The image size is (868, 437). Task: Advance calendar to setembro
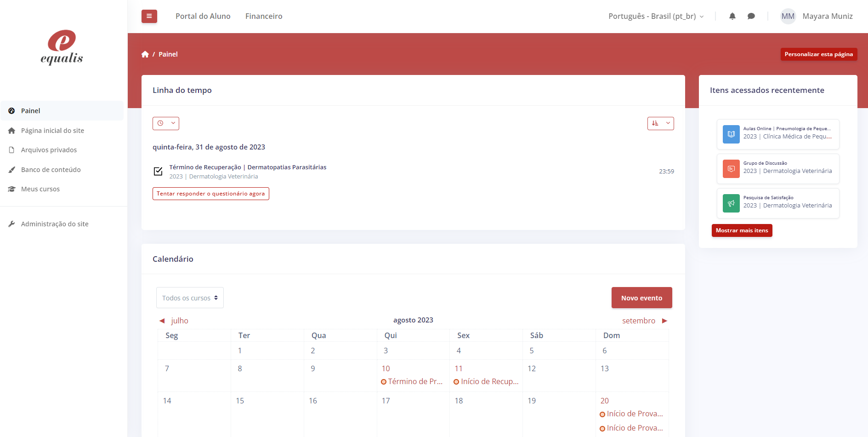click(x=644, y=321)
